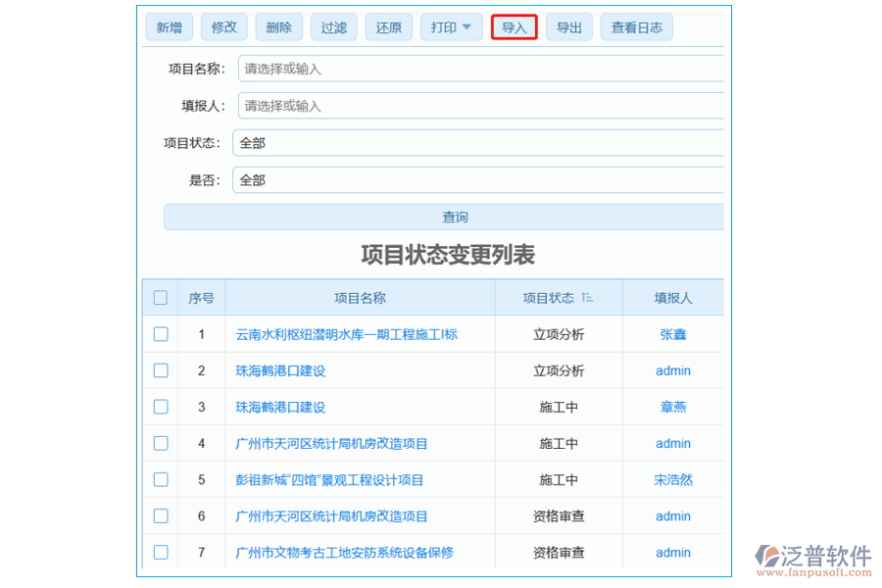Open the 珠海鹤港口建设 project link
The width and height of the screenshot is (882, 588).
278,370
